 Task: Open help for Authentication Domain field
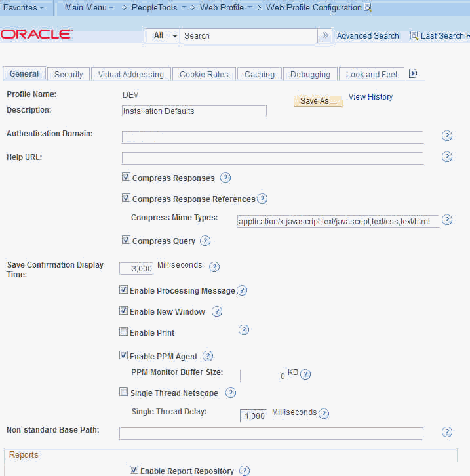point(447,136)
